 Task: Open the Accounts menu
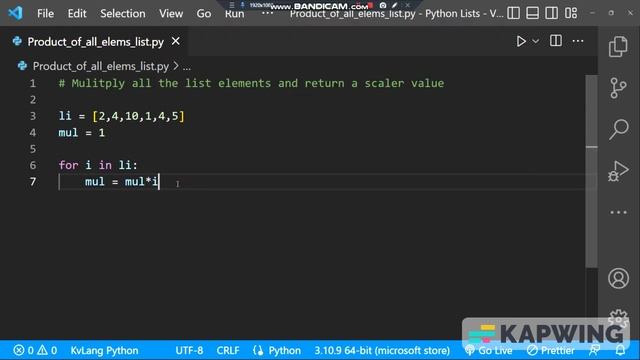618,278
